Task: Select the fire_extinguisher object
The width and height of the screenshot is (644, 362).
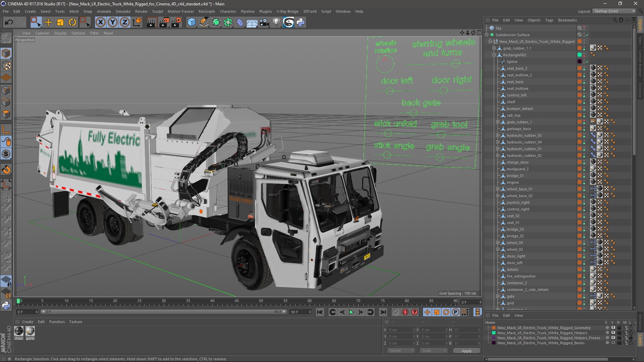Action: 521,276
